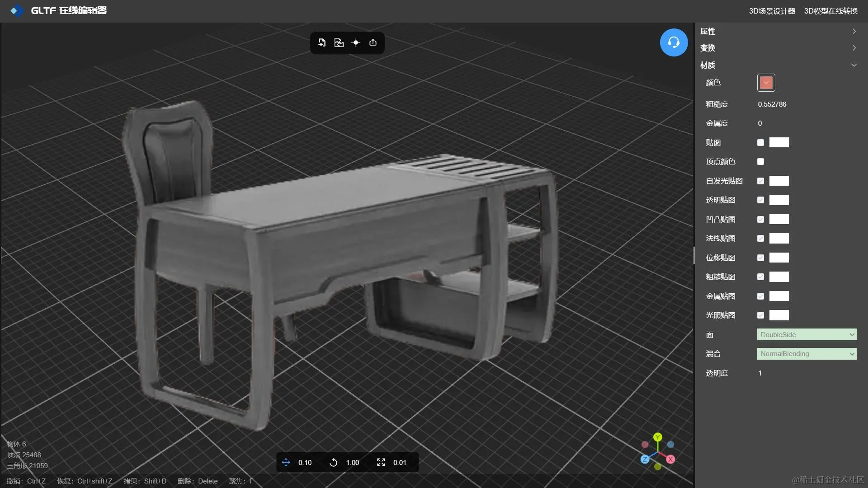Enable the 贴图 texture checkbox
The width and height of the screenshot is (868, 488).
click(x=760, y=143)
